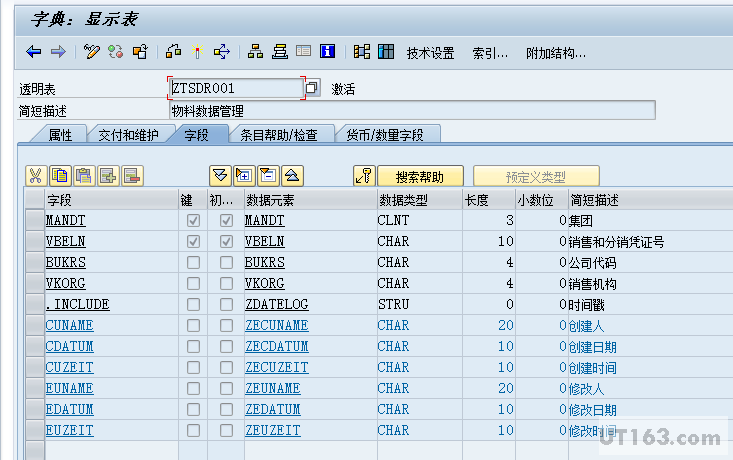Open the 附加结构... menu
The height and width of the screenshot is (460, 733).
pyautogui.click(x=556, y=53)
